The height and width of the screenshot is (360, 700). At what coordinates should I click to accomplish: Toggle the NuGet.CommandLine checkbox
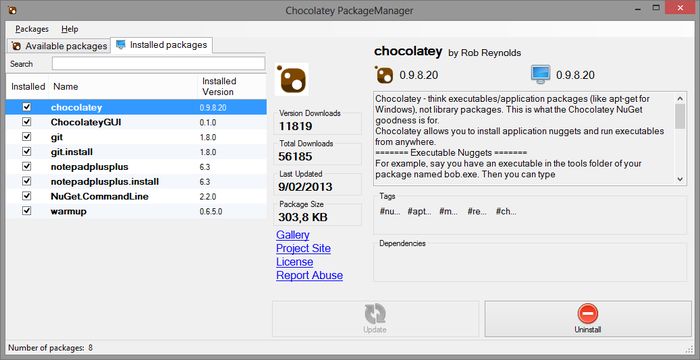pos(27,196)
